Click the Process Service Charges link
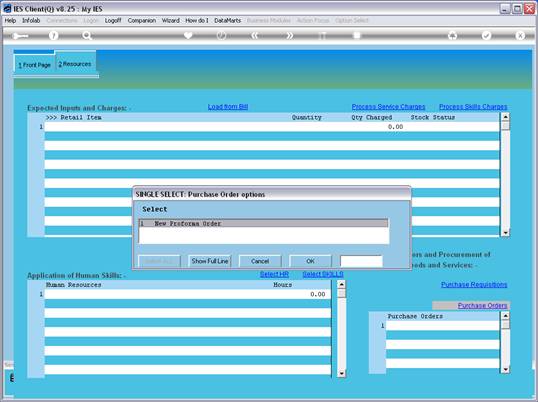538x402 pixels. [388, 107]
